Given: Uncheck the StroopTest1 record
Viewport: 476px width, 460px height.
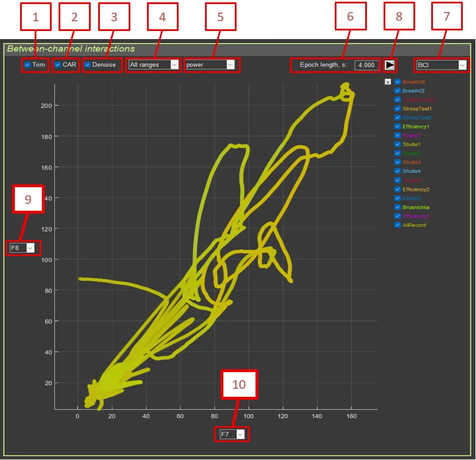Looking at the screenshot, I should click(x=397, y=109).
